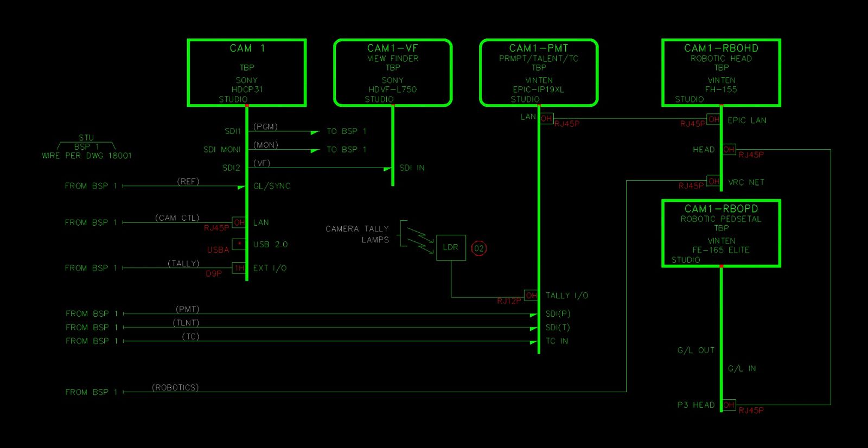Click the (REF) wire label
This screenshot has height=448, width=868.
pos(188,182)
